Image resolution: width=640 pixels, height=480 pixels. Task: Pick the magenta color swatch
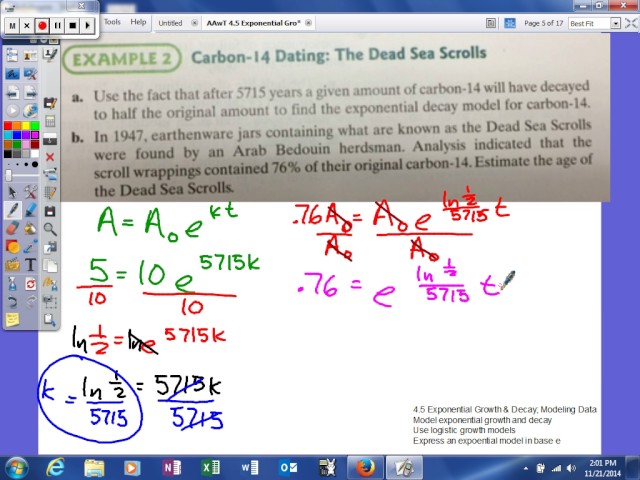[x=35, y=135]
